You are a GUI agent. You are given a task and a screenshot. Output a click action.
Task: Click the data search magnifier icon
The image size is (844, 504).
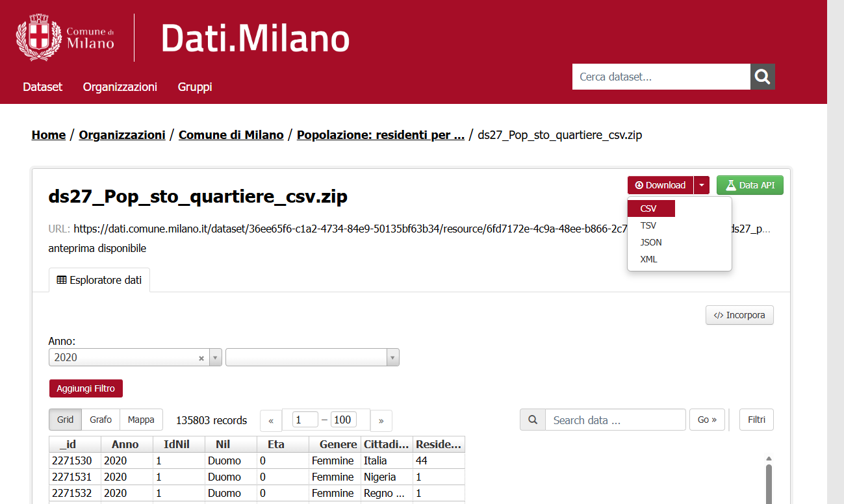coord(533,420)
